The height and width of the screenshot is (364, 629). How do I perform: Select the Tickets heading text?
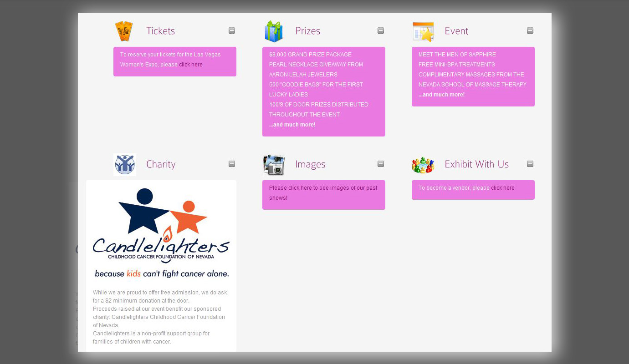[160, 31]
